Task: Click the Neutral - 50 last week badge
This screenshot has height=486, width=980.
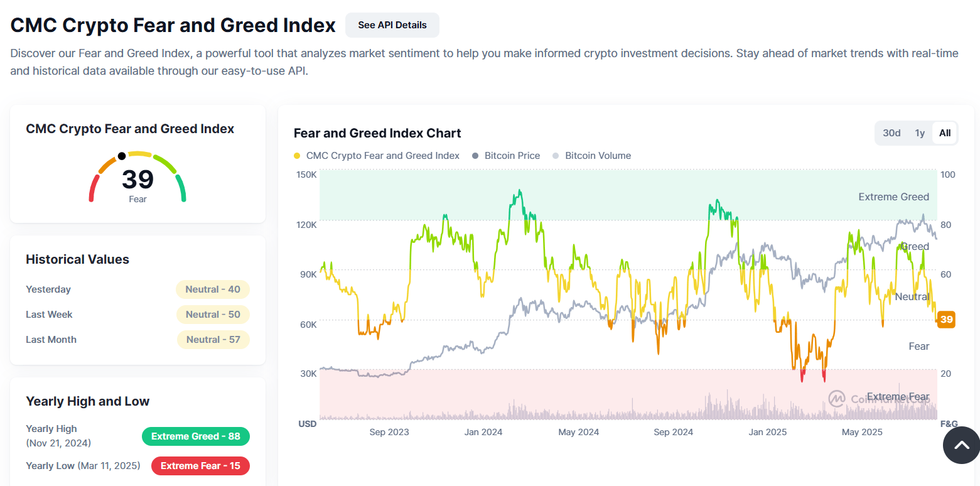Action: click(x=213, y=315)
